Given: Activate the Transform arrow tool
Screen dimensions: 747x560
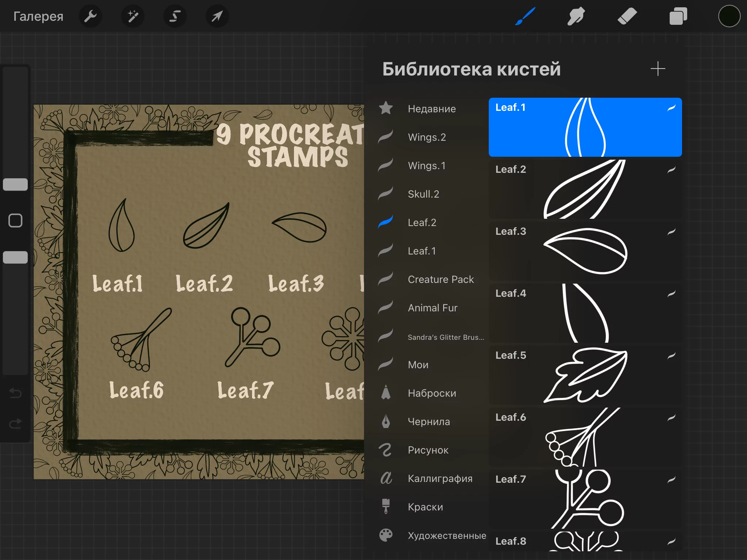Looking at the screenshot, I should tap(217, 16).
